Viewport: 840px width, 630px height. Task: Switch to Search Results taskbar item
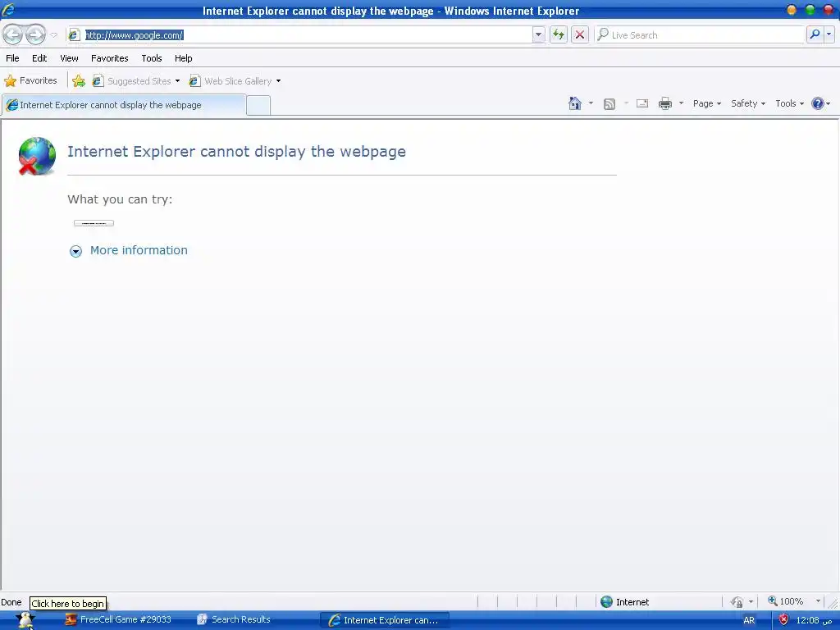point(234,620)
